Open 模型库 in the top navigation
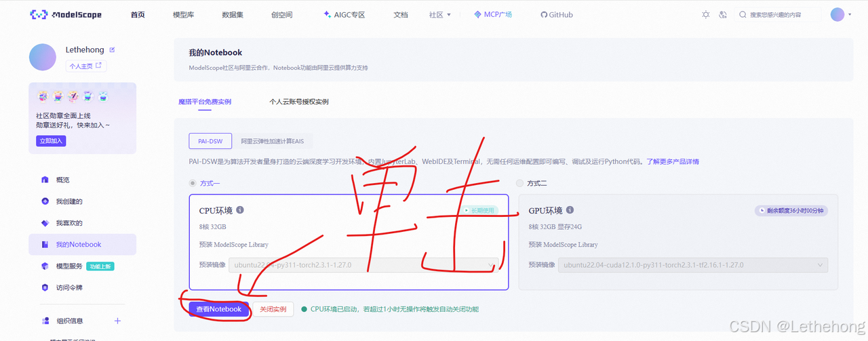 coord(184,14)
